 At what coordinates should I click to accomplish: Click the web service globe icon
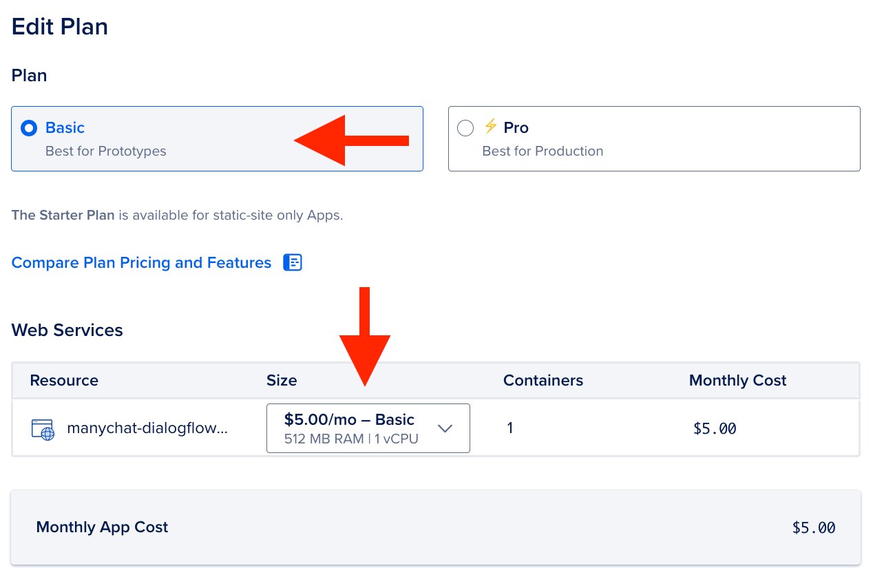click(x=43, y=429)
